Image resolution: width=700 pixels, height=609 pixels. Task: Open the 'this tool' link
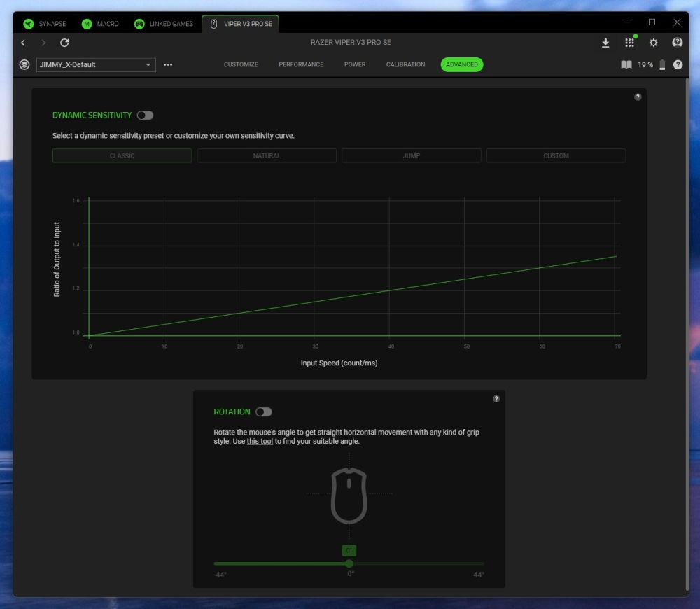tap(260, 442)
